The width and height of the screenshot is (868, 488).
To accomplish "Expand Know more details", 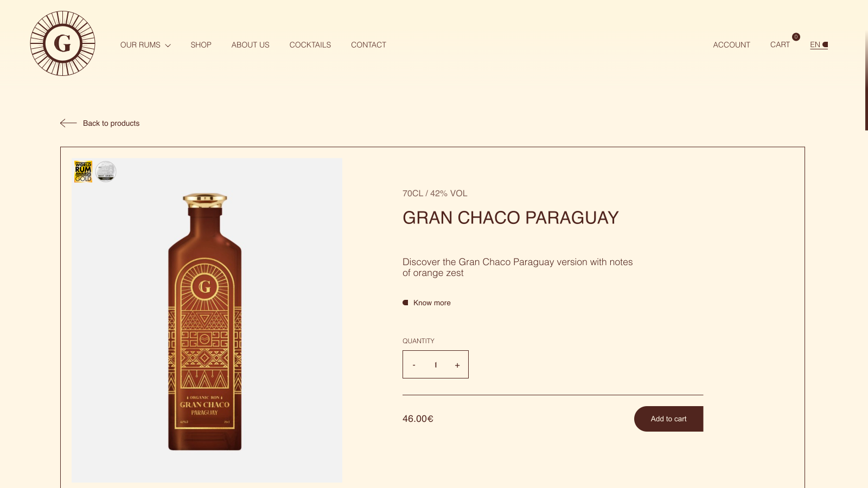I will coord(432,303).
